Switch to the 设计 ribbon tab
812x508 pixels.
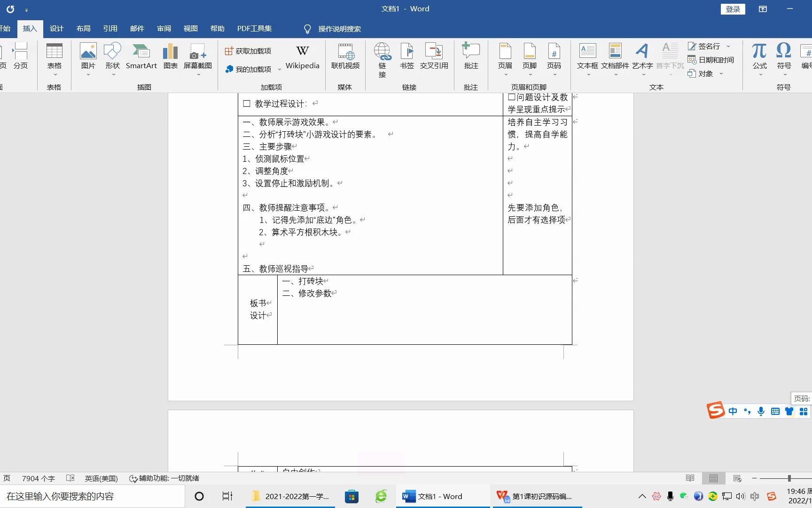pyautogui.click(x=56, y=28)
